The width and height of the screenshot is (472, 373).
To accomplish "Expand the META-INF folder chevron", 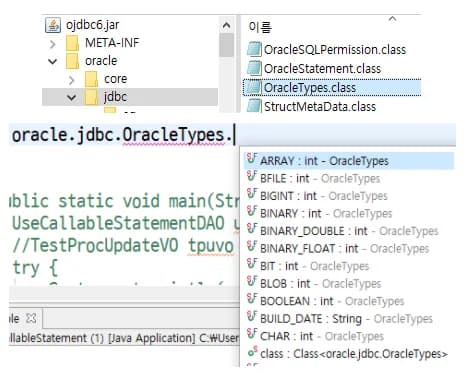I will [53, 44].
